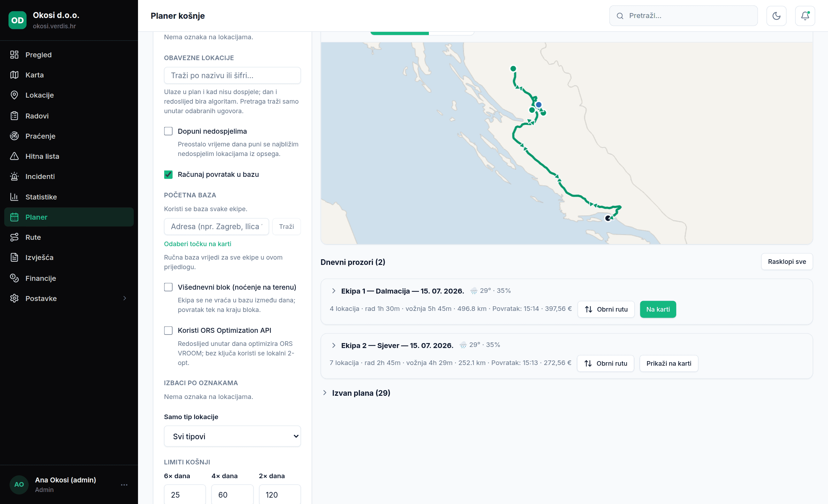Enable Koristi ORS Optimization API checkbox
The width and height of the screenshot is (828, 504).
tap(168, 330)
